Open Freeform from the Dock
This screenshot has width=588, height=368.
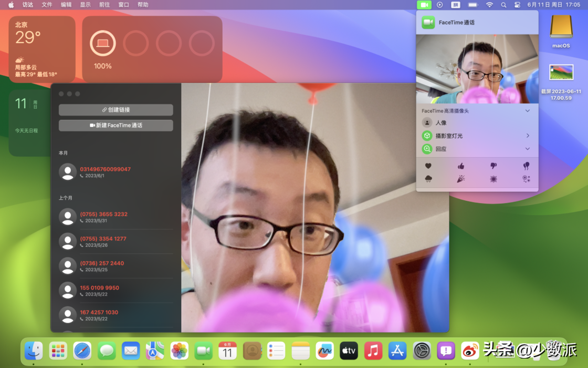pyautogui.click(x=324, y=351)
